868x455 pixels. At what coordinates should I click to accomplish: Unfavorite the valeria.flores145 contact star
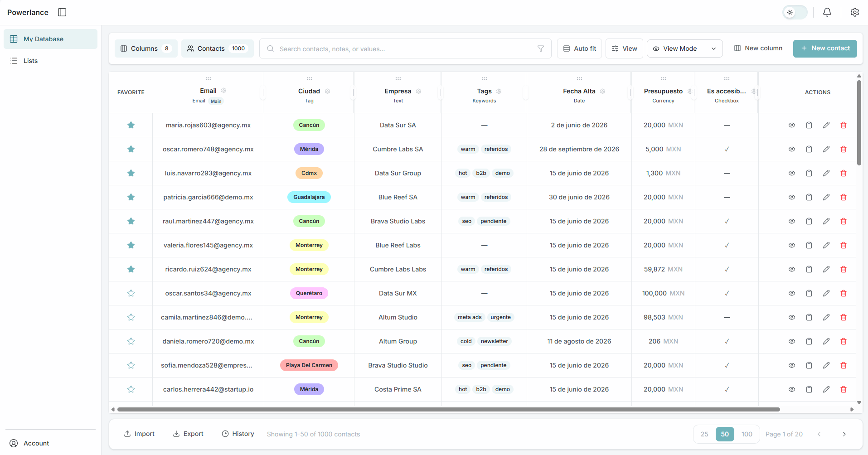131,245
